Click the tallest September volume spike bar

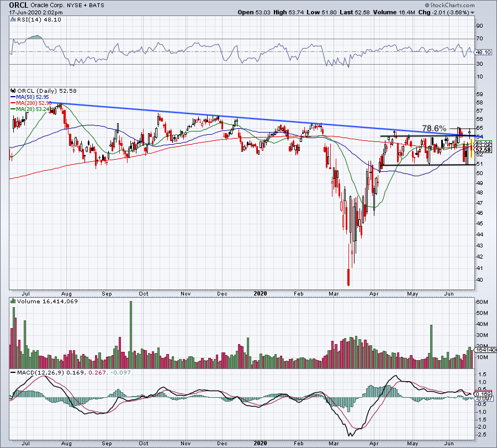[x=131, y=335]
